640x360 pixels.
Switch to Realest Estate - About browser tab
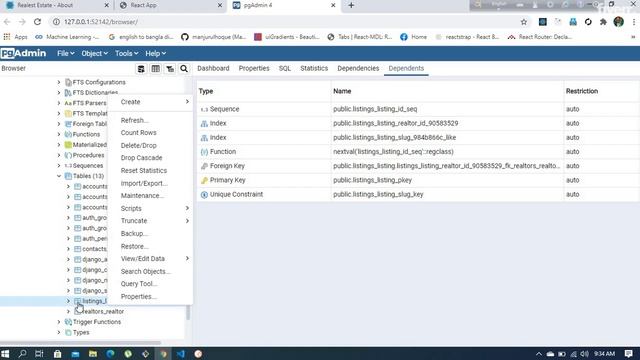pyautogui.click(x=56, y=5)
